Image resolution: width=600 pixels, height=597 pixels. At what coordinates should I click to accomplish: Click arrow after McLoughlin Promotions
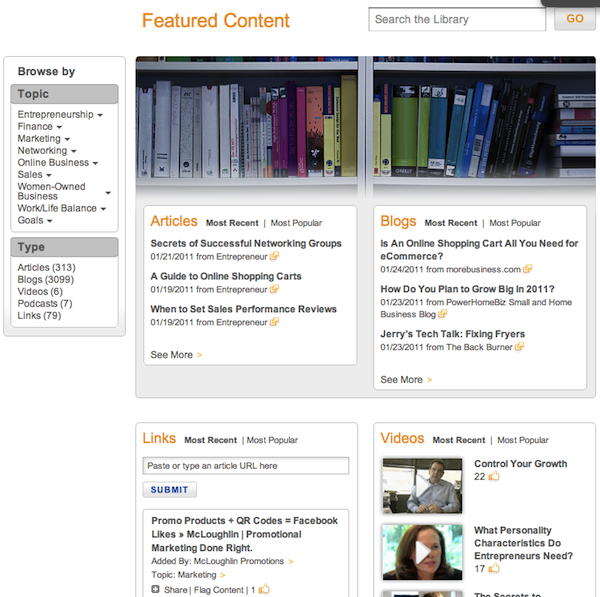pyautogui.click(x=291, y=561)
